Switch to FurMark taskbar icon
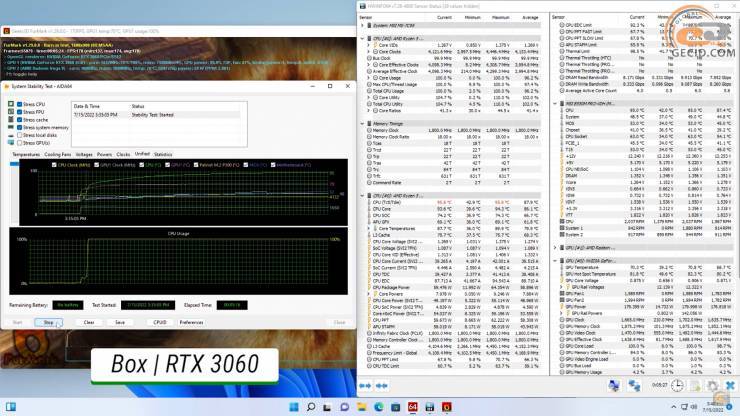The height and width of the screenshot is (416, 740). click(446, 407)
